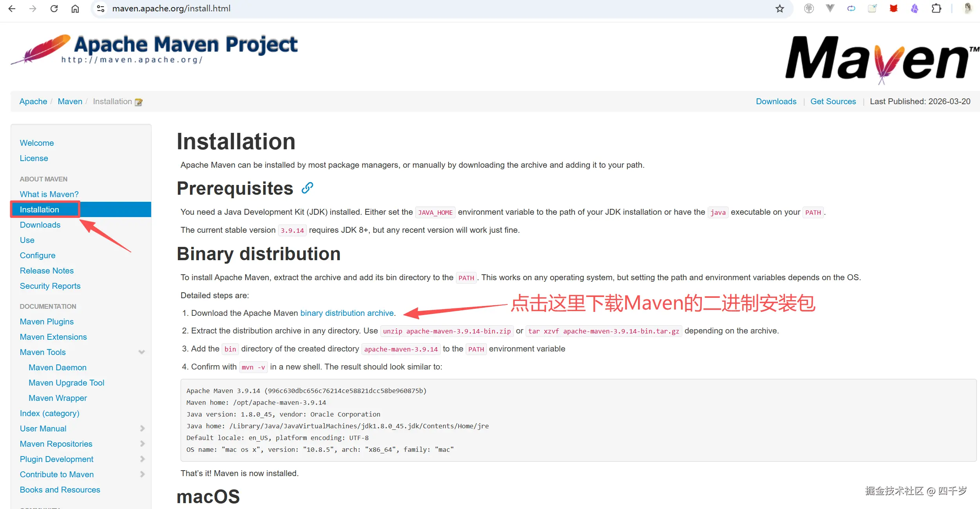Open site information in the address bar
Screen dimensions: 980x509
(100, 8)
